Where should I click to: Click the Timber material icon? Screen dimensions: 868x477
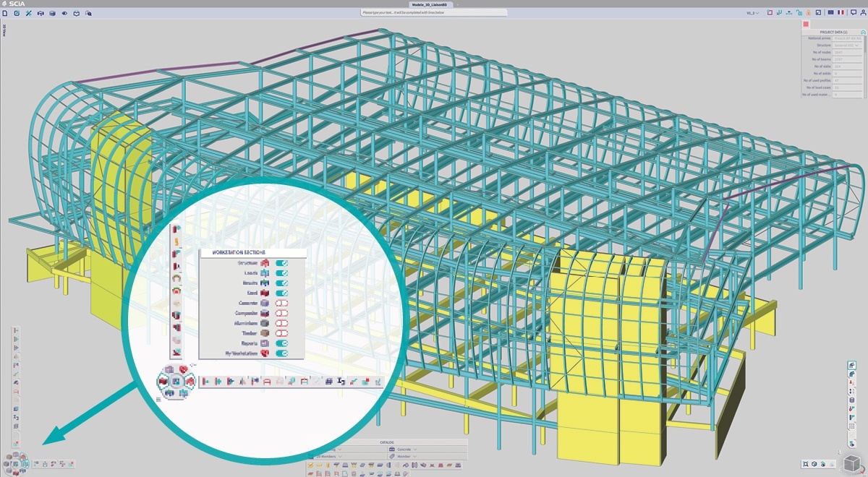coord(265,333)
